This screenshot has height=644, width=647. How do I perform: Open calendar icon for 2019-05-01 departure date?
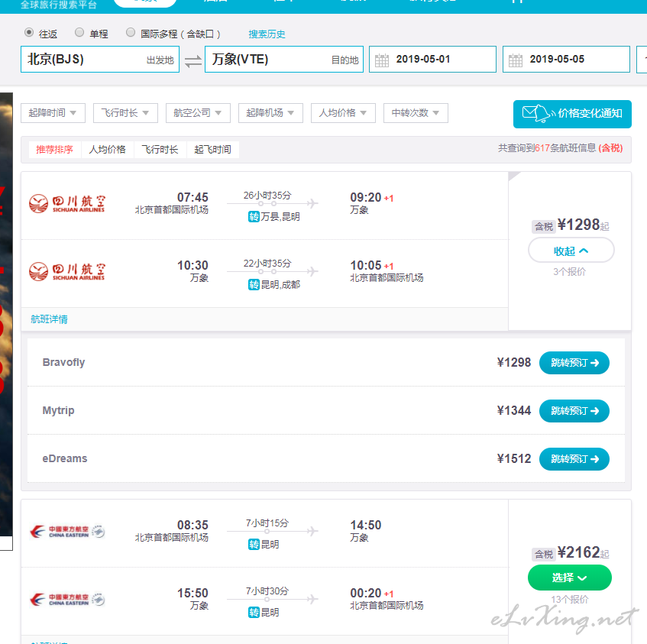click(382, 60)
